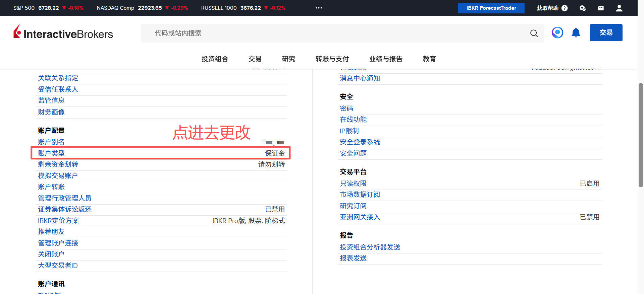Click the 代码或站内搜索 search field

tap(335, 33)
